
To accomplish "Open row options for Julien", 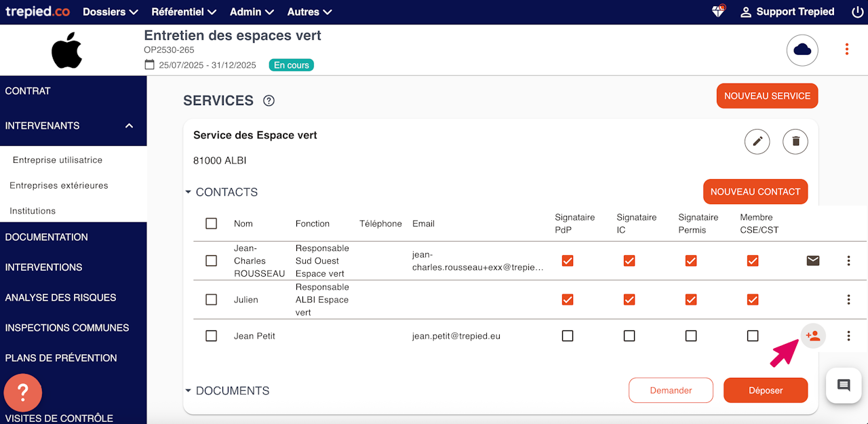I will (848, 299).
